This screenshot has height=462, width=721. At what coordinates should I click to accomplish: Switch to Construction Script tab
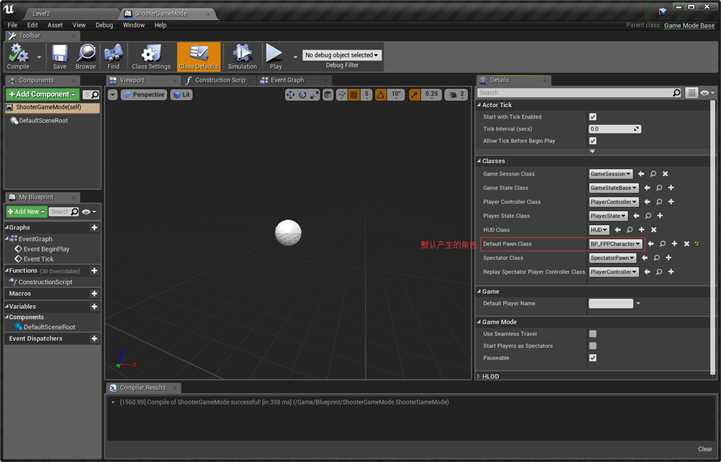(216, 80)
